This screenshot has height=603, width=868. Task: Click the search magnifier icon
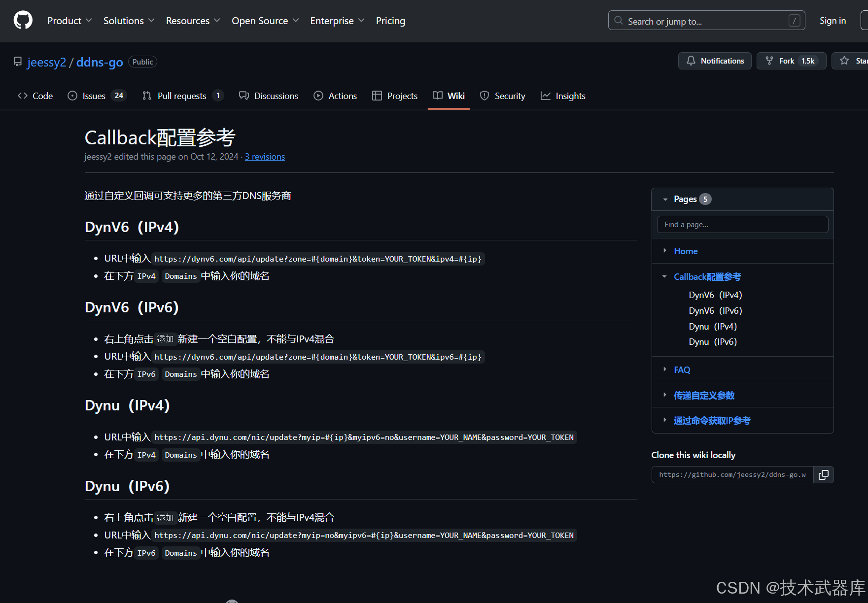pyautogui.click(x=618, y=21)
